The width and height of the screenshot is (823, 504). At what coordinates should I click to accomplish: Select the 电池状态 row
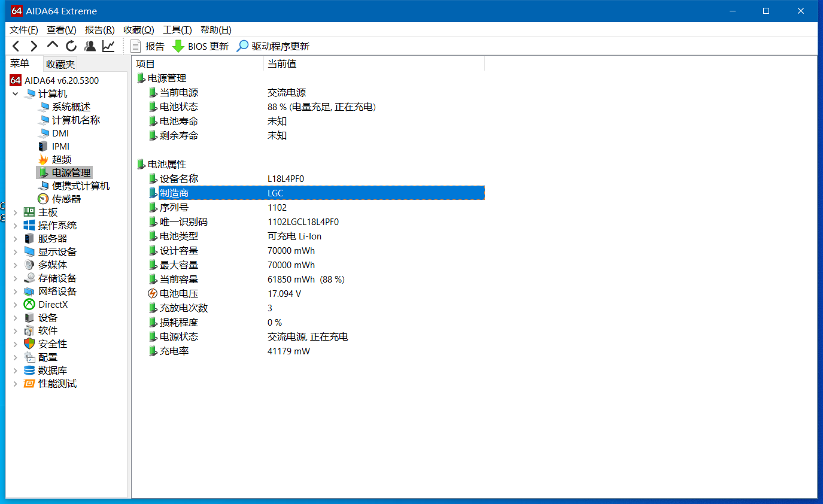[x=316, y=107]
